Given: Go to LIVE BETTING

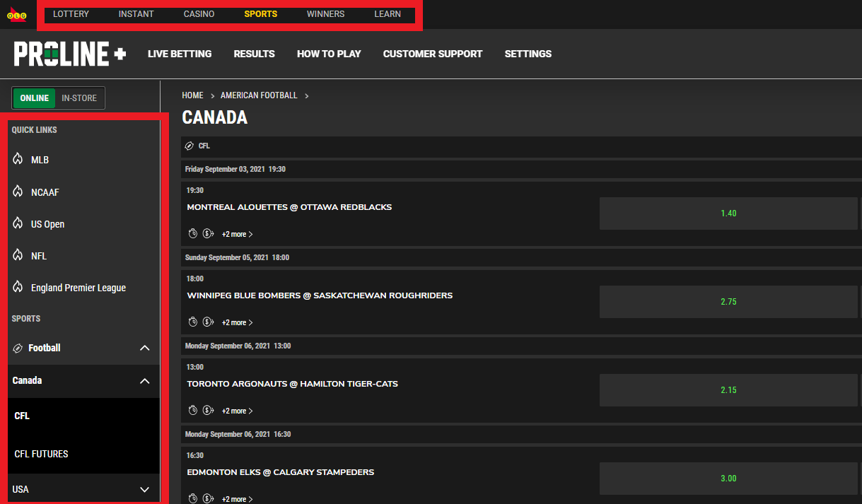Looking at the screenshot, I should coord(180,54).
